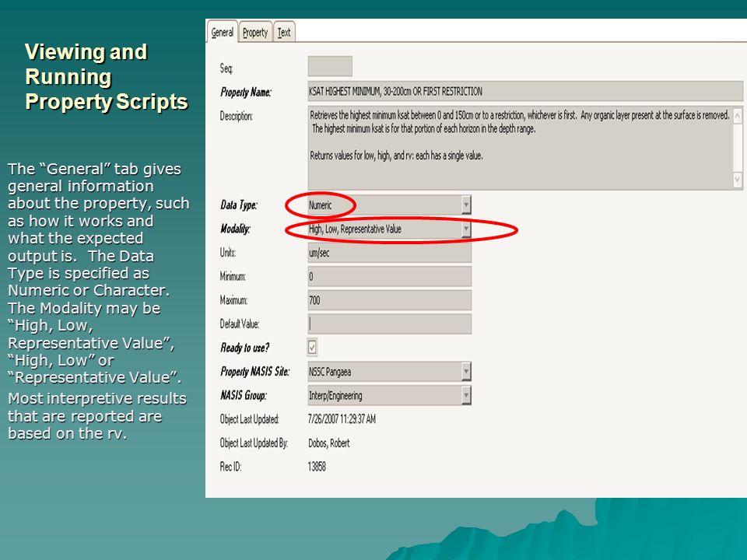Image resolution: width=747 pixels, height=560 pixels.
Task: Click the Object Last Updated label
Action: point(249,419)
